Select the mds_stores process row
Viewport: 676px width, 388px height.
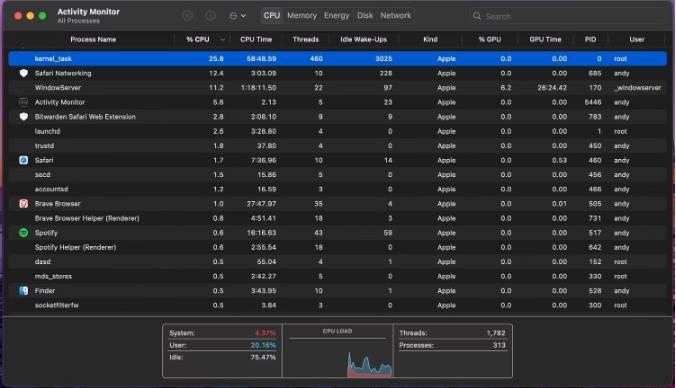click(x=338, y=276)
